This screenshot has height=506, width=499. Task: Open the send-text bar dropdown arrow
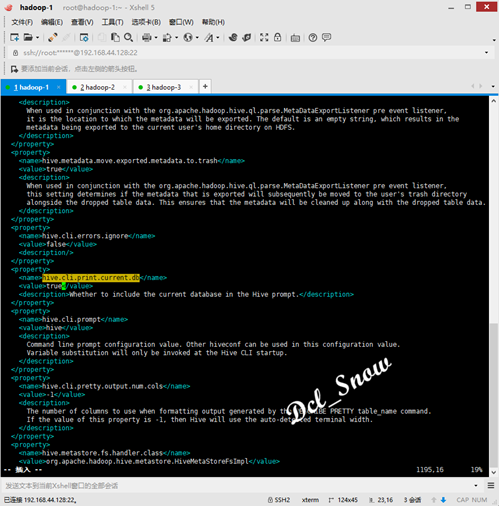tap(476, 486)
